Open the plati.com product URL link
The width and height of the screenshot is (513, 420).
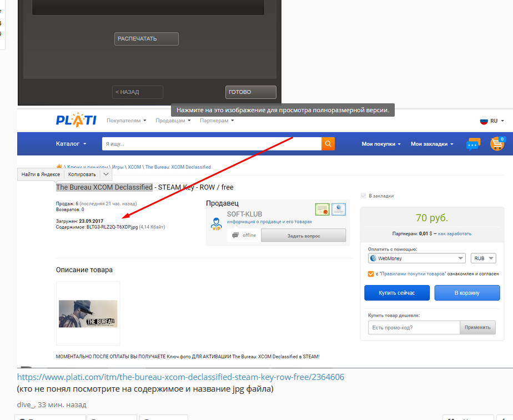180,377
